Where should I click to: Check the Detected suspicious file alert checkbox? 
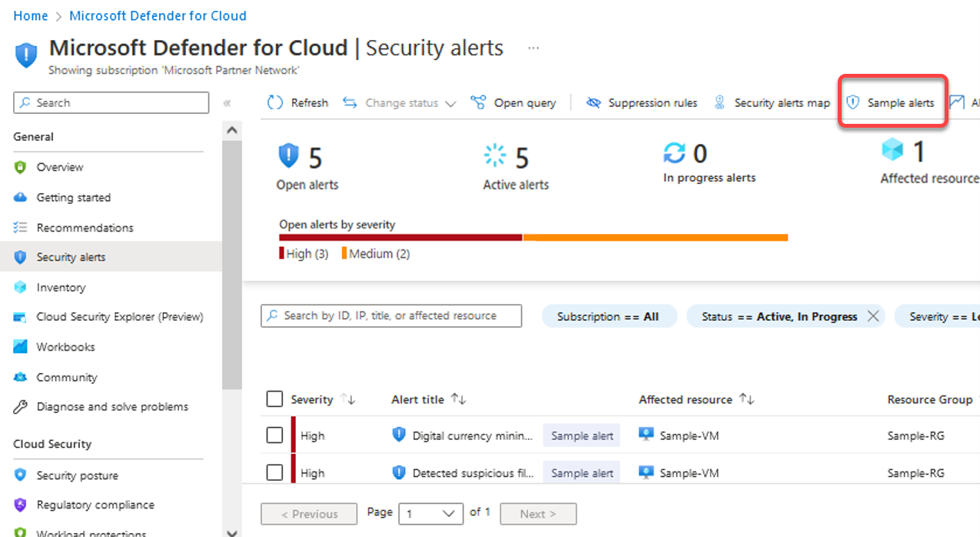[x=274, y=473]
